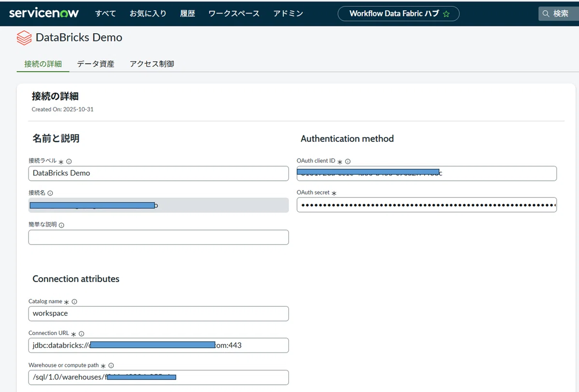Open the ワークスペース menu
This screenshot has height=392, width=579.
point(234,14)
